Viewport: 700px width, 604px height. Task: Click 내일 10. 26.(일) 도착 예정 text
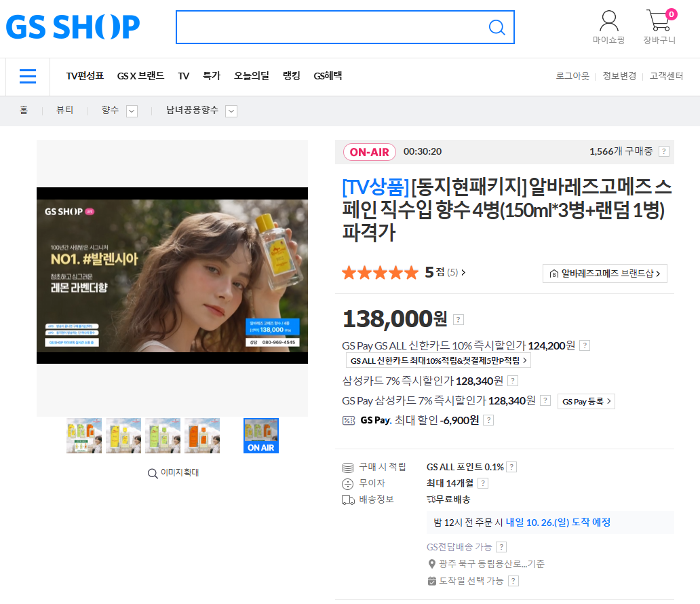click(558, 523)
